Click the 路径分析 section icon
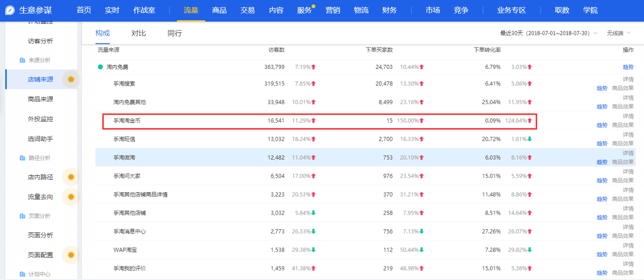 point(22,158)
